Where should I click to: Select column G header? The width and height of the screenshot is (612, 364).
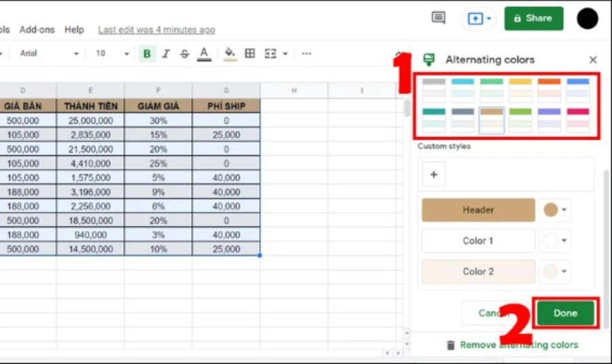point(226,90)
